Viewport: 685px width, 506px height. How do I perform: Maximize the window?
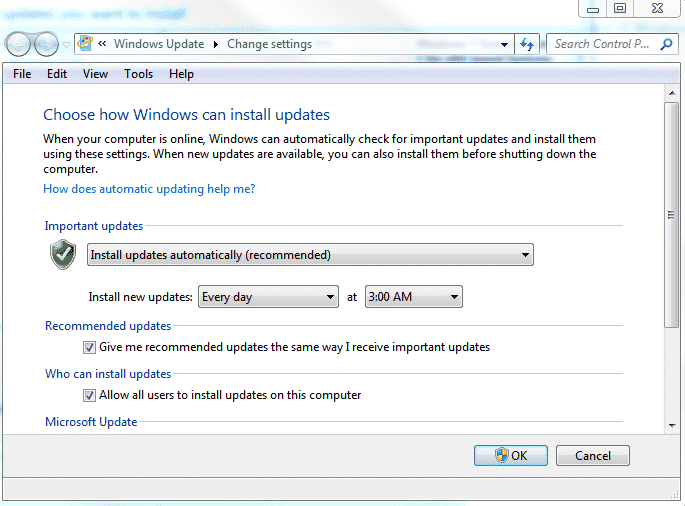(x=620, y=8)
